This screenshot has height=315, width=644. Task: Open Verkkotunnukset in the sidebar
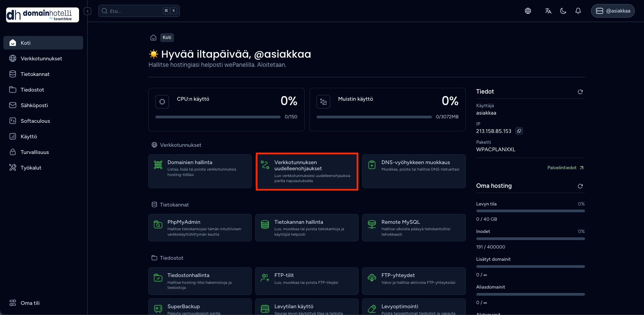coord(43,58)
